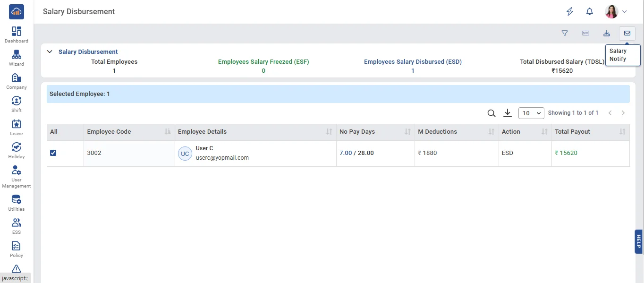The width and height of the screenshot is (644, 283).
Task: Uncheck the checkbox for employee 3002
Action: (53, 153)
